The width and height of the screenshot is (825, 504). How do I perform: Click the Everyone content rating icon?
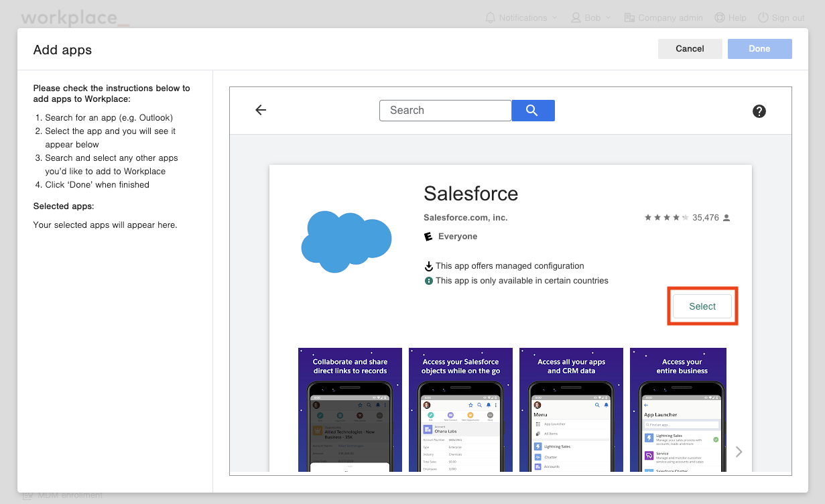tap(428, 237)
